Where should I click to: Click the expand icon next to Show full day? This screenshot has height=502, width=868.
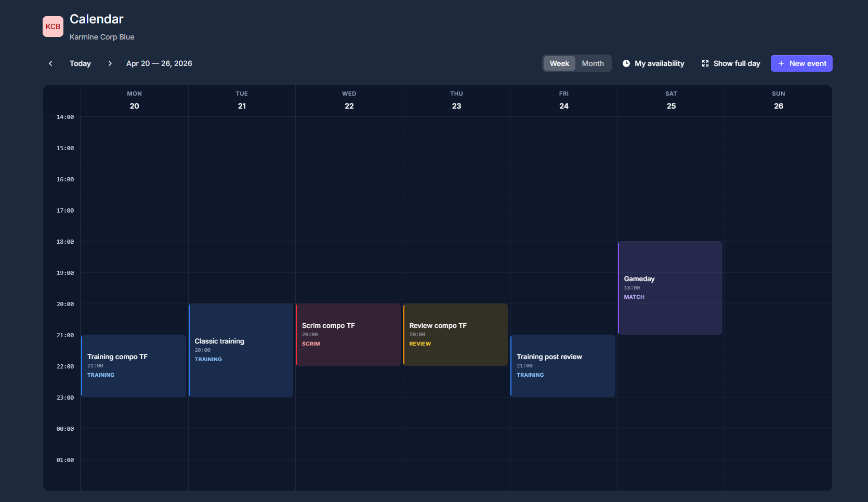coord(705,63)
